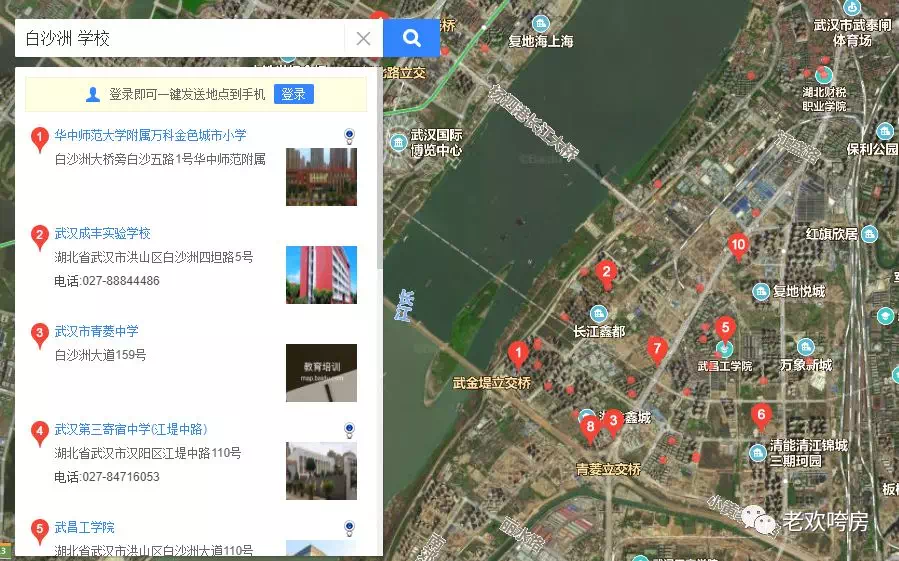Select map pin 3 near 青菱立交桥
The height and width of the screenshot is (561, 899).
[x=613, y=423]
